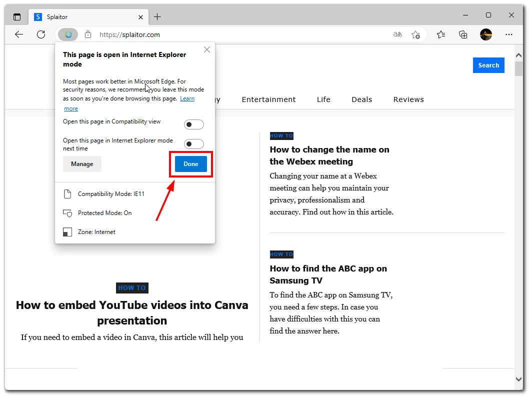This screenshot has width=532, height=399.
Task: Reload the page with refresh icon
Action: (x=41, y=34)
